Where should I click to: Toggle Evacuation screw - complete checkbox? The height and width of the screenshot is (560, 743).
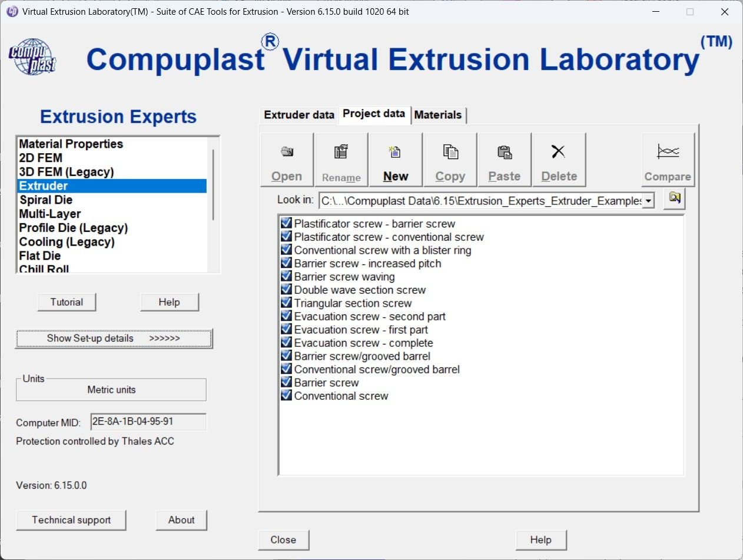tap(286, 343)
